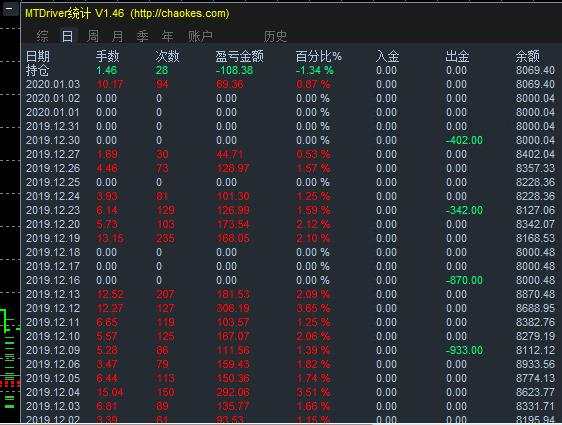
Task: Click the 手数 column header
Action: [108, 56]
